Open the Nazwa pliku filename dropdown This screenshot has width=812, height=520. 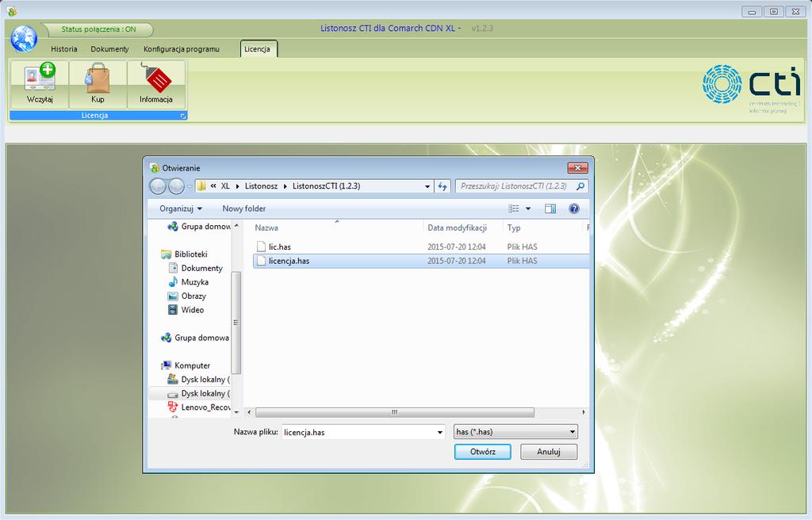439,432
